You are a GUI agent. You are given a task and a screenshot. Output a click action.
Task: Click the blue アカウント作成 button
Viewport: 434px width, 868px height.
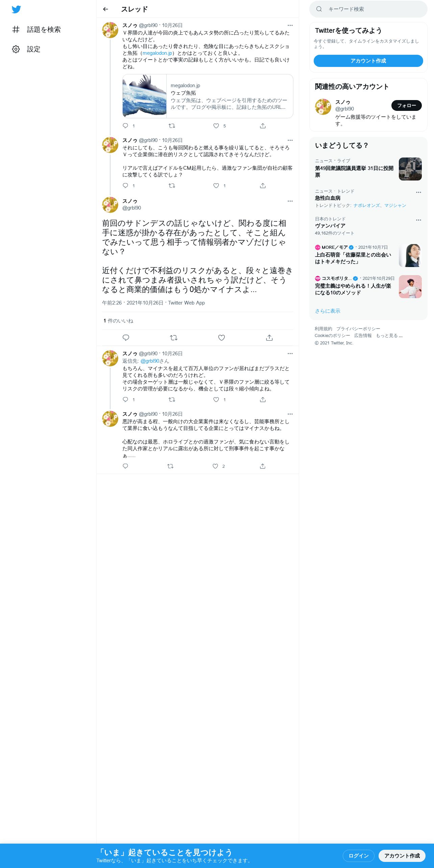pyautogui.click(x=368, y=61)
